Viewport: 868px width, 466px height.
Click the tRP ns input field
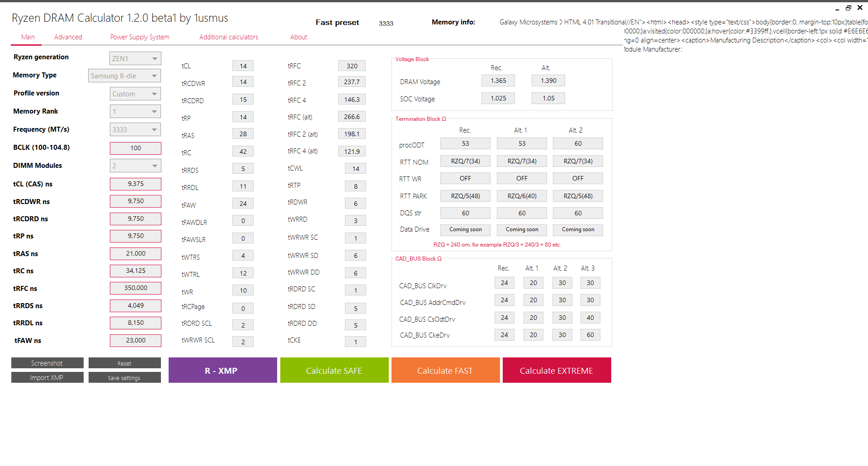click(136, 236)
